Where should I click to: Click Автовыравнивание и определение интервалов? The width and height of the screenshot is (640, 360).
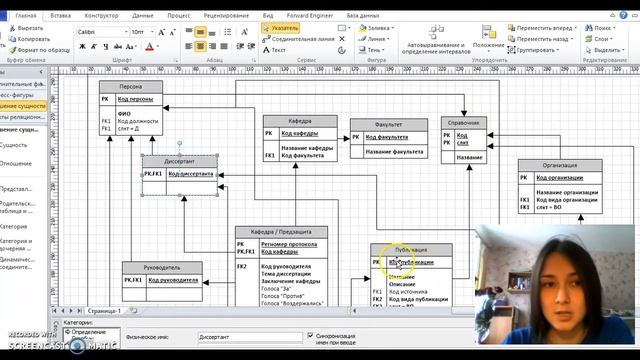coord(436,40)
